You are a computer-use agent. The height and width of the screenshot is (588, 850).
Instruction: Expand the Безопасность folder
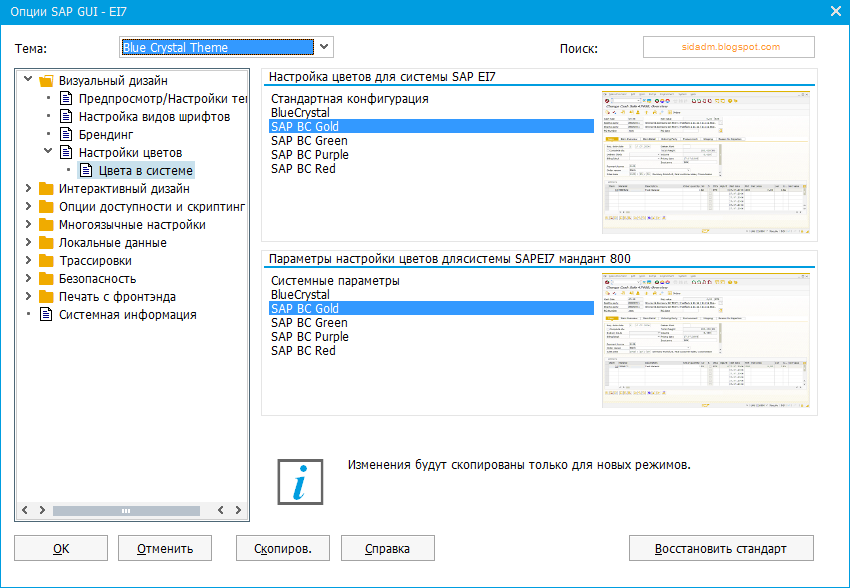(28, 278)
